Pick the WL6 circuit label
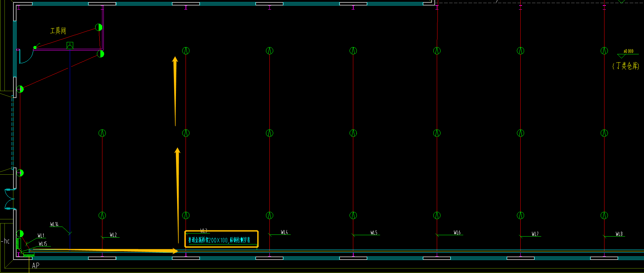The height and width of the screenshot is (273, 644). click(x=457, y=233)
